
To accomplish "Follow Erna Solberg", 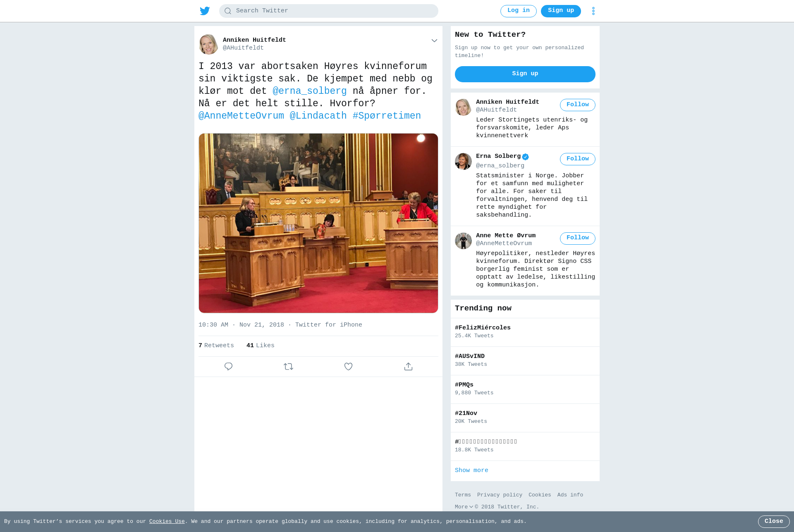I will 577,159.
